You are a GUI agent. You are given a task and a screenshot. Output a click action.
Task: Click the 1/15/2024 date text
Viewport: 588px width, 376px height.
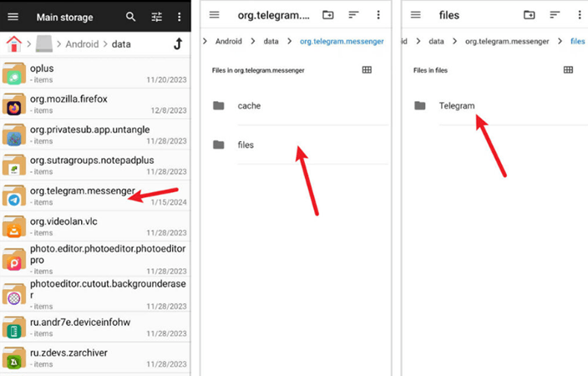(x=169, y=202)
